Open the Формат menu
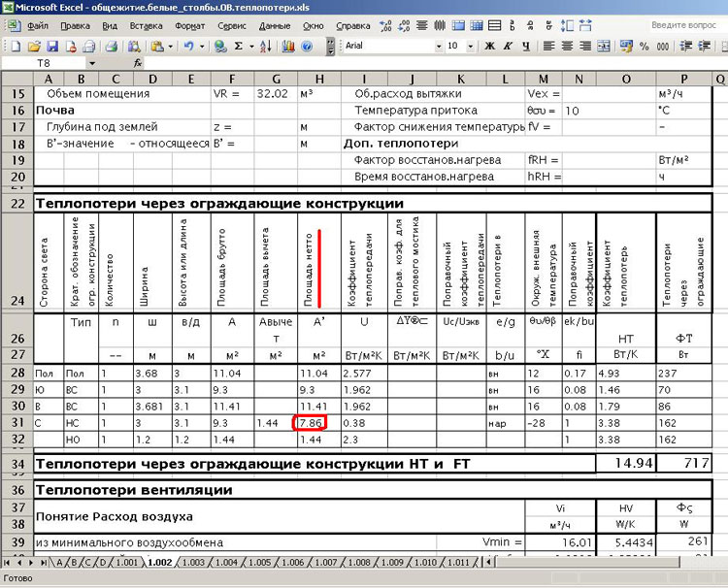 (189, 26)
